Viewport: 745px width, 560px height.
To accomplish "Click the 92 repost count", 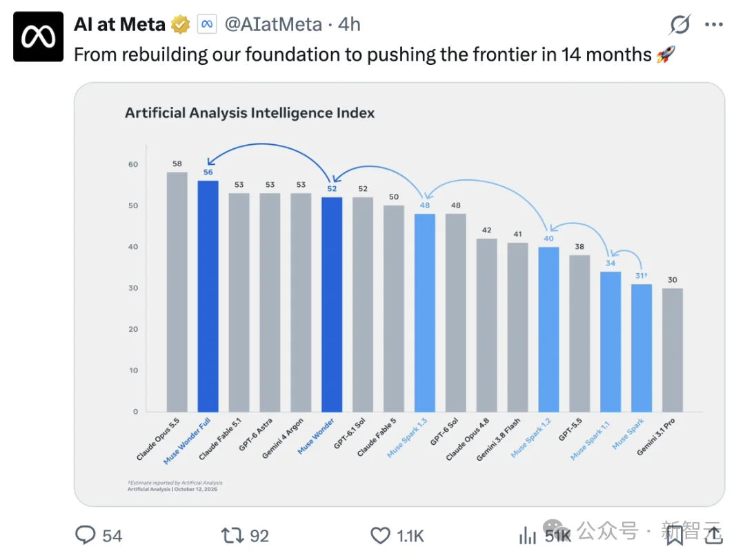I will point(259,536).
